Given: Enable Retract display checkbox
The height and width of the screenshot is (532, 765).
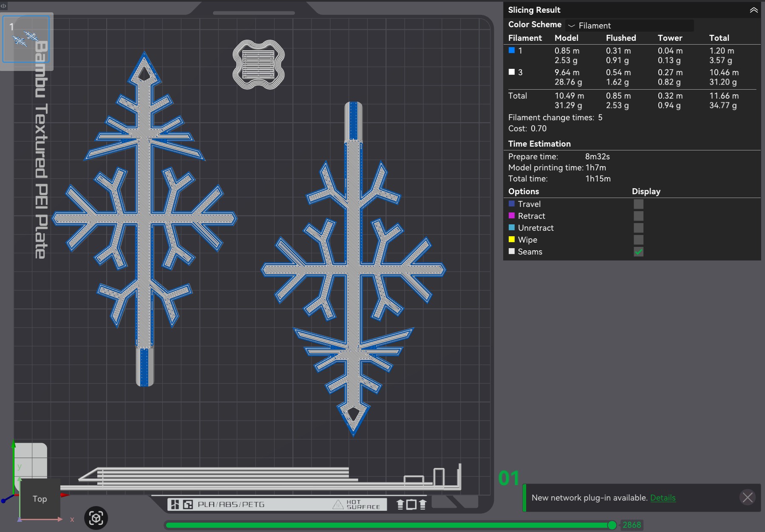Looking at the screenshot, I should click(638, 216).
